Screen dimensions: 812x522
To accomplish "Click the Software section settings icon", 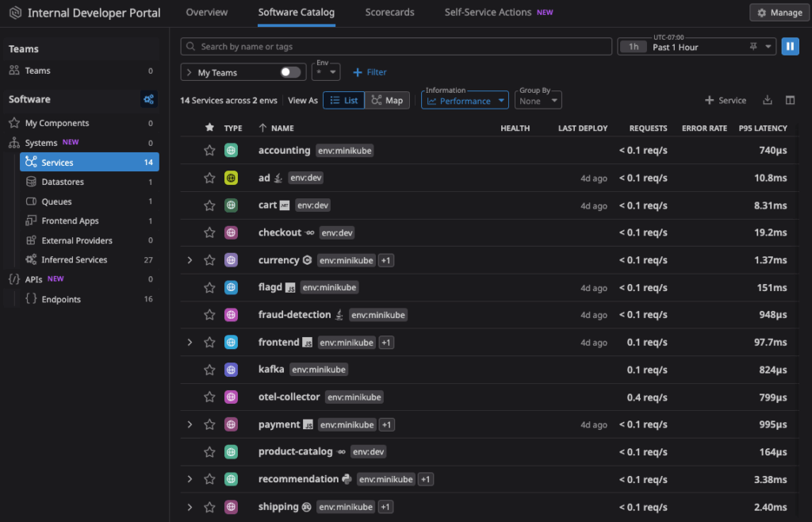I will click(148, 99).
